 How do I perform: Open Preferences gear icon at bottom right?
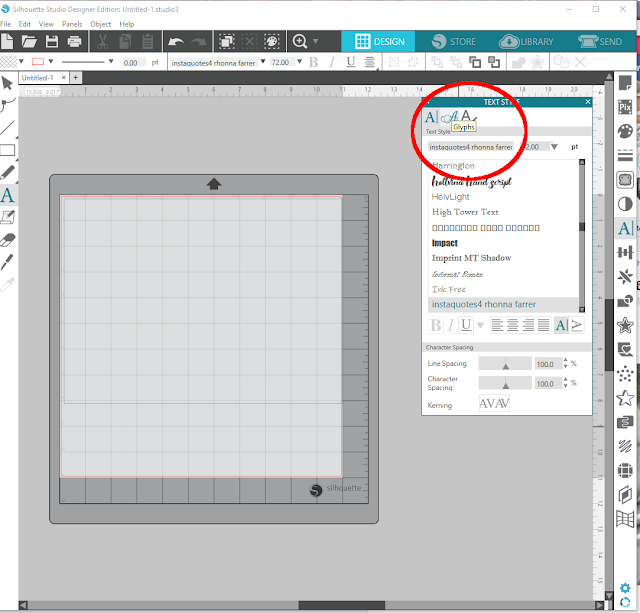625,588
